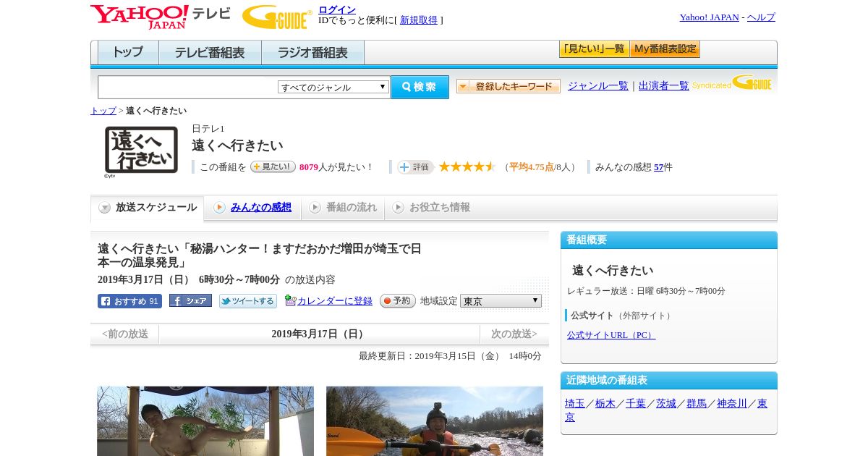Click the 8079 viewers count text

pos(309,167)
